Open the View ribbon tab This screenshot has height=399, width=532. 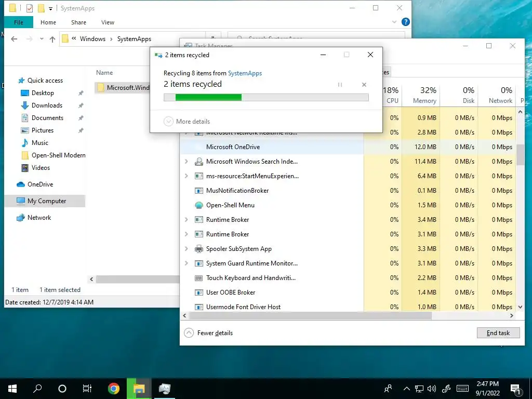[108, 22]
